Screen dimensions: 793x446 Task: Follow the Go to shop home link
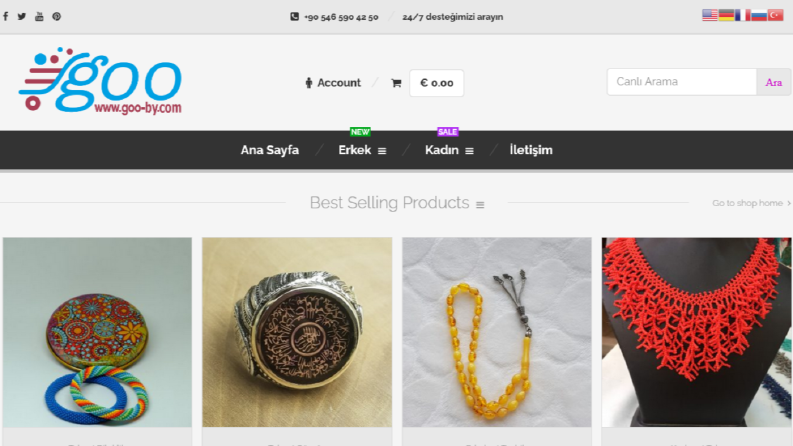(x=752, y=203)
